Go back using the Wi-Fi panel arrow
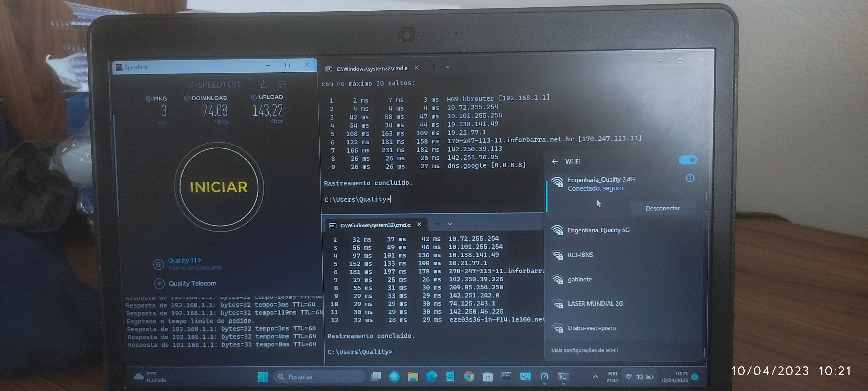This screenshot has width=868, height=391. point(555,162)
